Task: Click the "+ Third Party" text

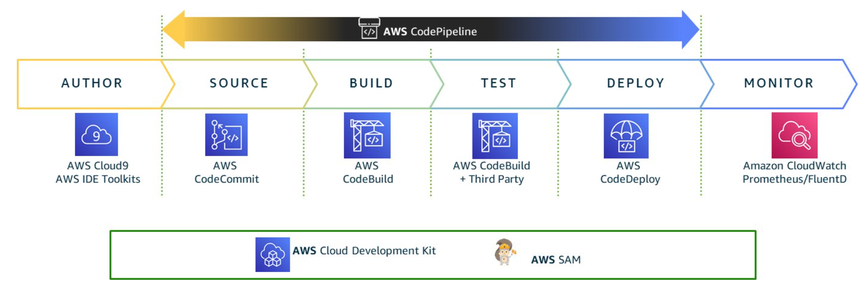Action: coord(492,179)
